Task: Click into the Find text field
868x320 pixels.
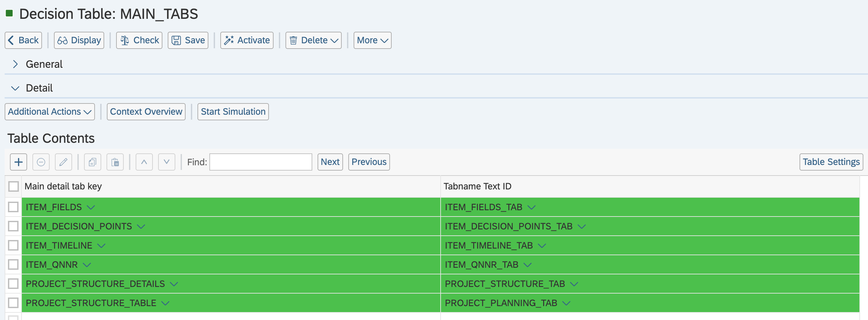Action: coord(260,162)
